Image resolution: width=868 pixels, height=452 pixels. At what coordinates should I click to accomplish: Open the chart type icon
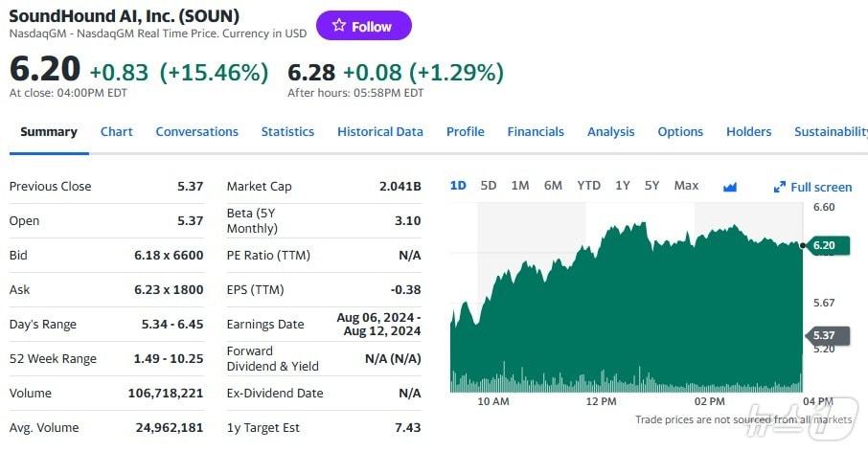(x=730, y=187)
